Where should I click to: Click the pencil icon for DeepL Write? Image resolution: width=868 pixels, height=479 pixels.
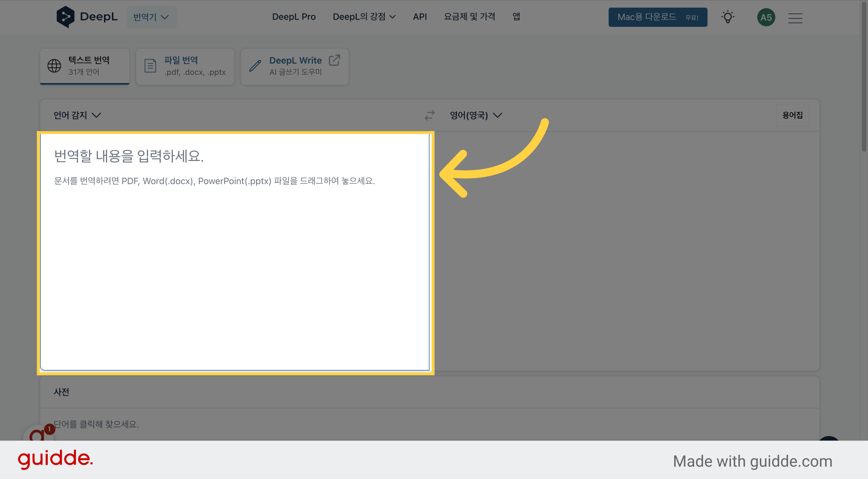pyautogui.click(x=255, y=66)
